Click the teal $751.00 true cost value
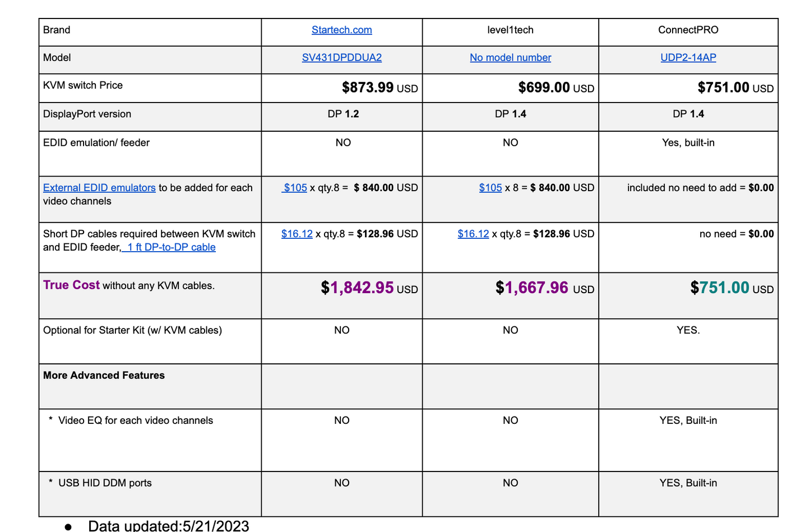Screen dimensions: 810x532 720,288
